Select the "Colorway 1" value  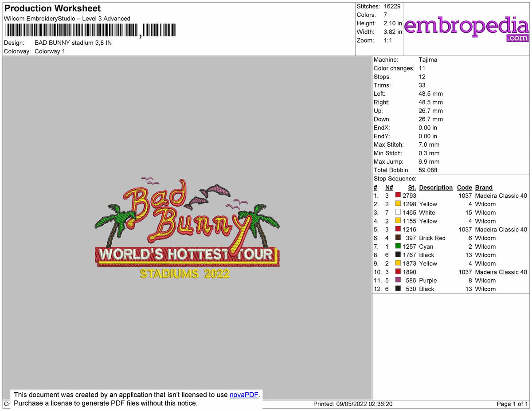50,51
